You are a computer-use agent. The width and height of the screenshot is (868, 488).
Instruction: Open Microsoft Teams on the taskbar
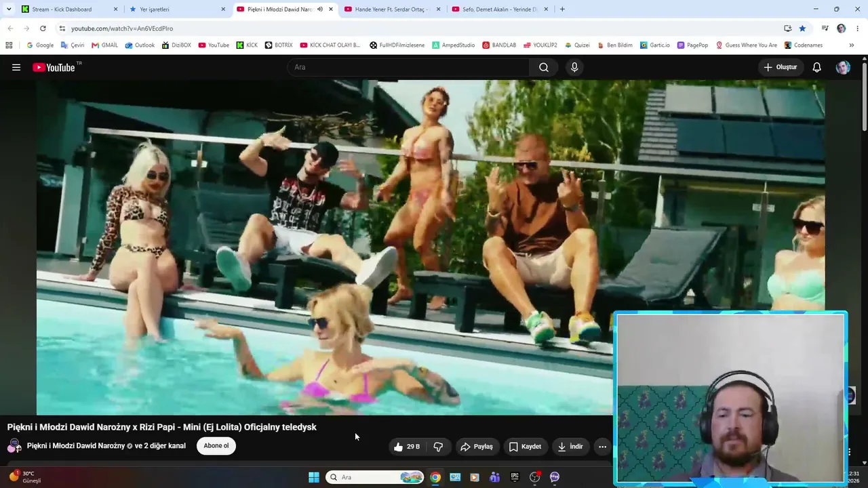coord(494,477)
